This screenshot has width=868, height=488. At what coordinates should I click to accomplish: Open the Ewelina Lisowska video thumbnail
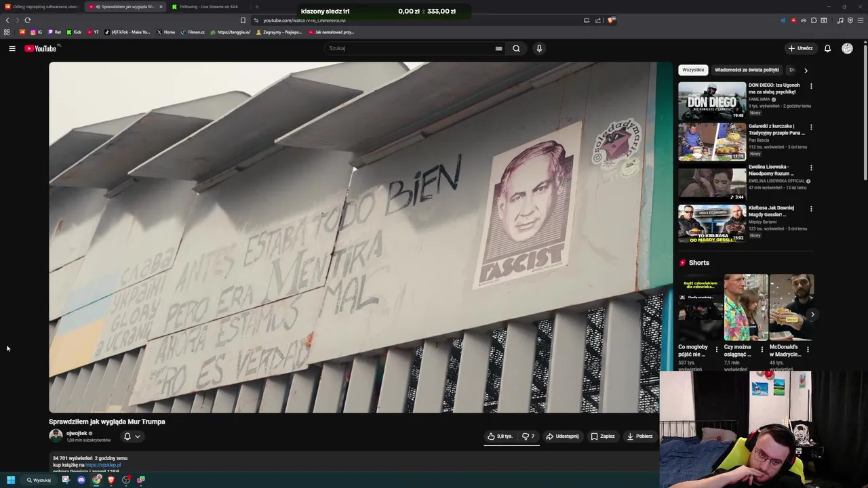(712, 182)
